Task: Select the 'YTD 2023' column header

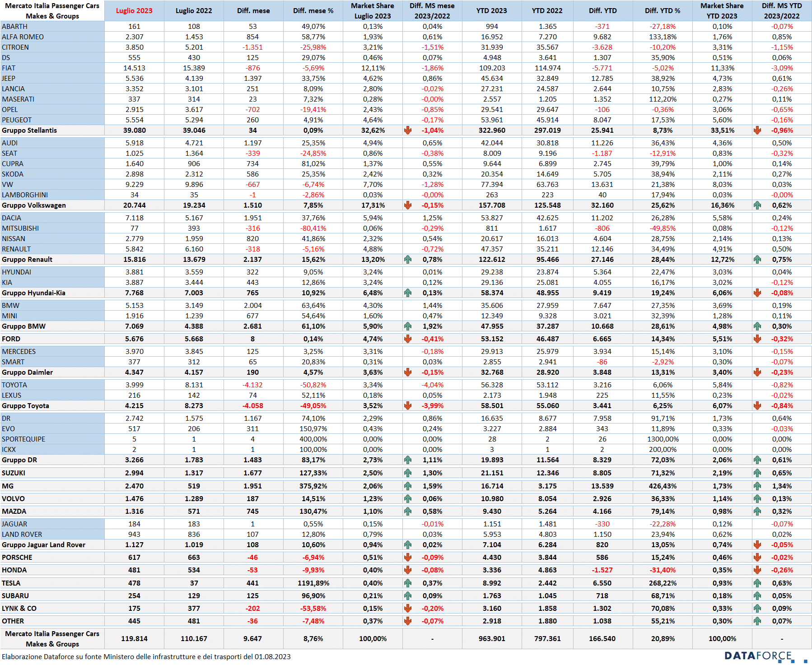Action: point(492,11)
